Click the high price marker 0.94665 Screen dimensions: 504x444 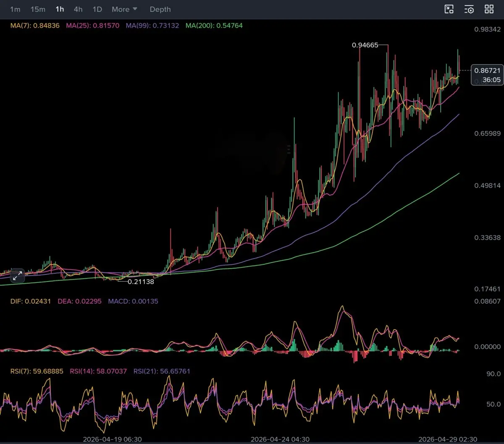(364, 45)
